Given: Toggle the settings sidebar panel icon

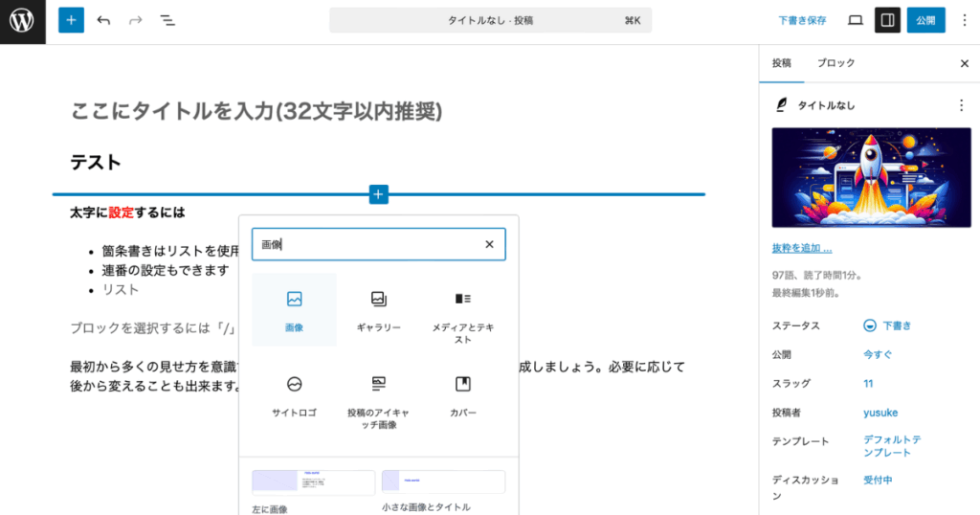Looking at the screenshot, I should tap(887, 20).
